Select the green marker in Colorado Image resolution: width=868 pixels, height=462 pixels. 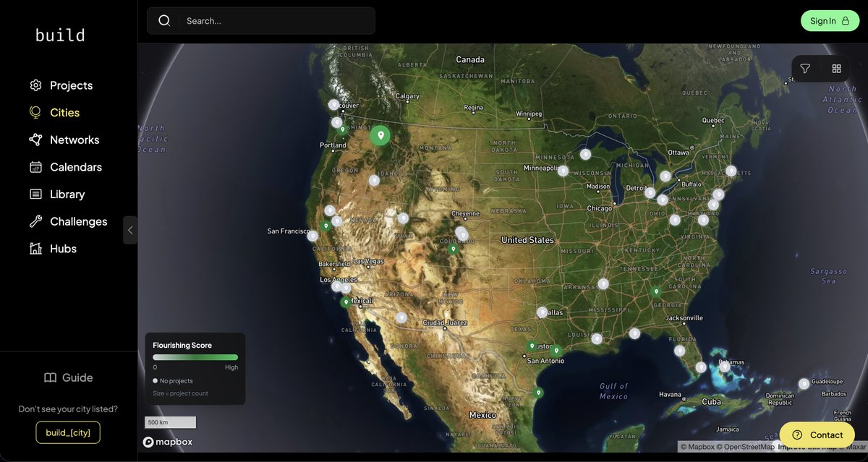[453, 249]
